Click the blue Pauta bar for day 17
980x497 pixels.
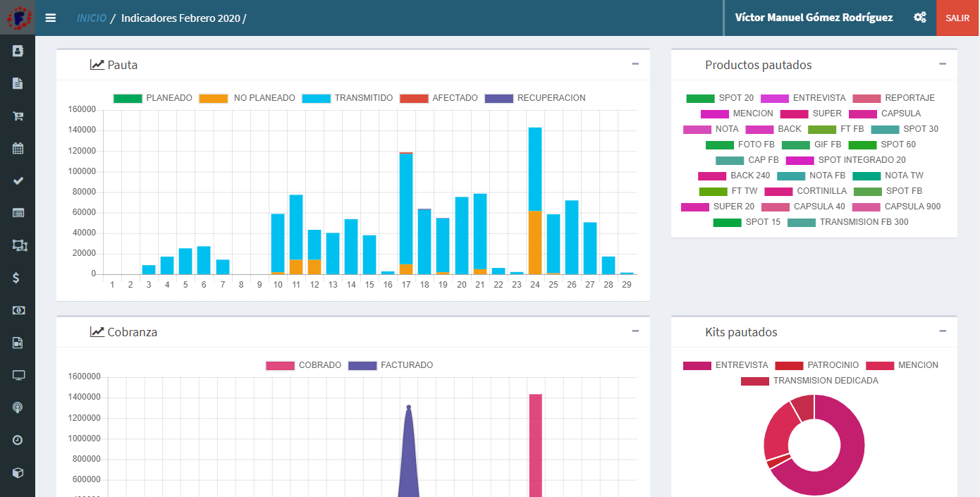click(x=406, y=209)
